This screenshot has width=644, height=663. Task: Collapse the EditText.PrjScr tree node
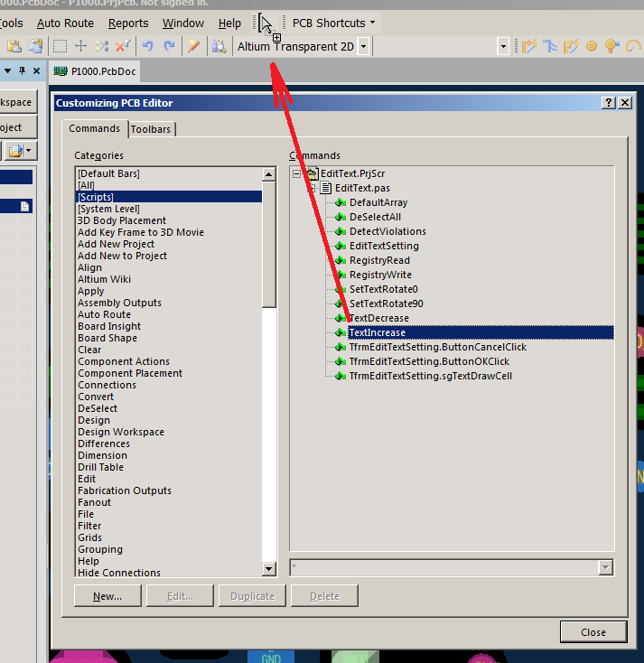297,173
